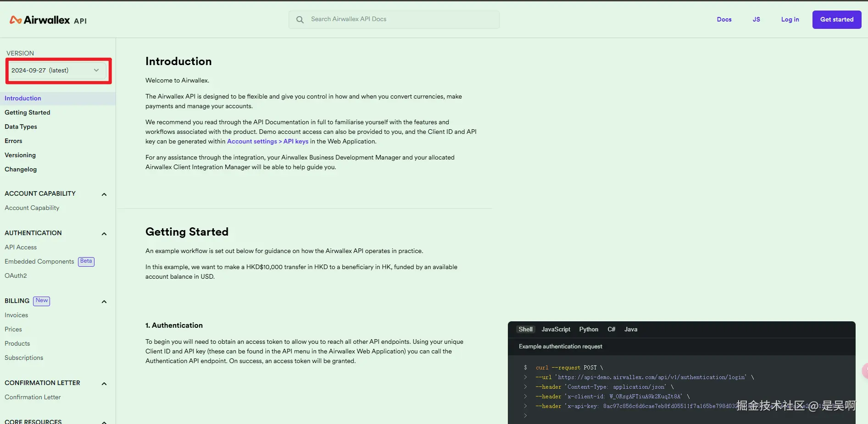Focus the Search Airwallex API Docs field
Viewport: 868px width, 424px height.
point(399,19)
